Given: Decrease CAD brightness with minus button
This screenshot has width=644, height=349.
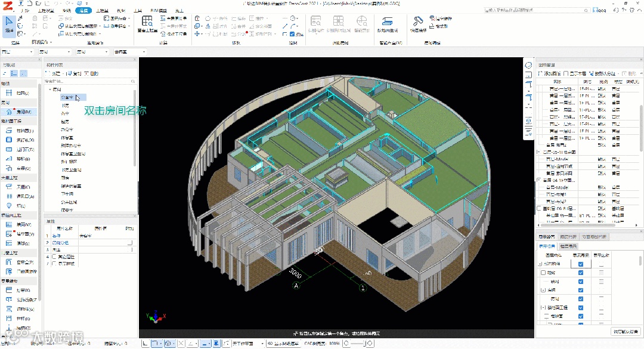Looking at the screenshot, I should point(346,344).
